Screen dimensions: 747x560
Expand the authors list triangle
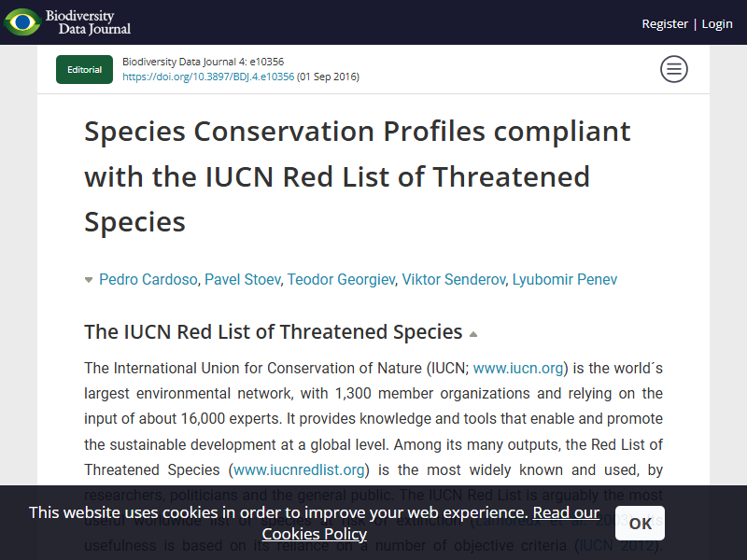[x=89, y=280]
